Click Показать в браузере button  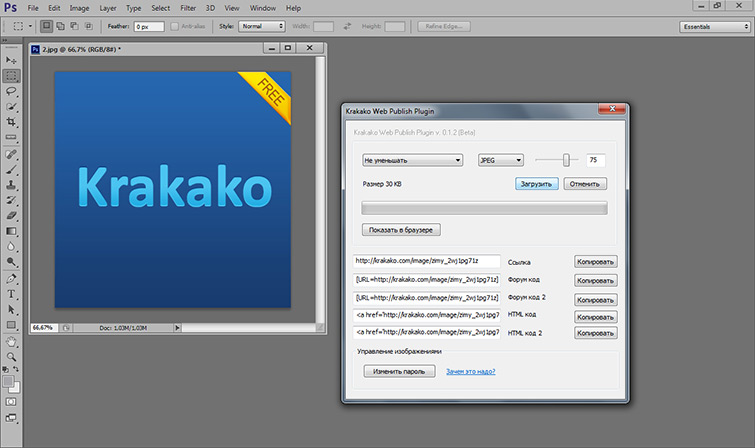pyautogui.click(x=401, y=230)
